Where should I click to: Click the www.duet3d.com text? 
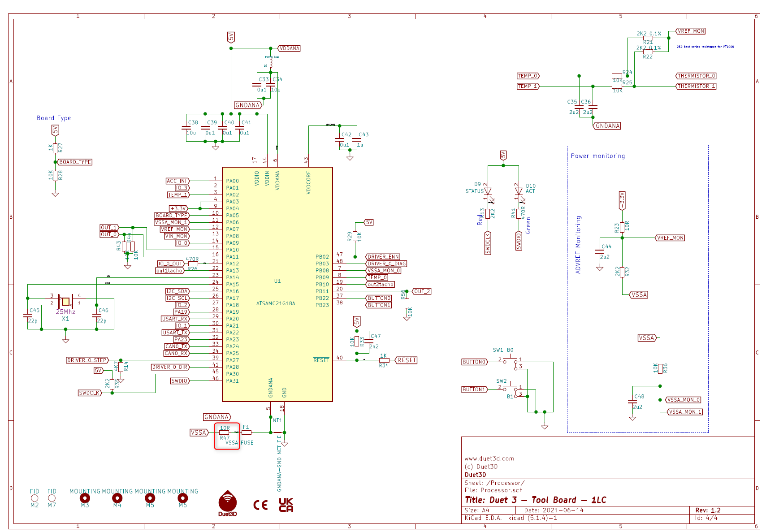pyautogui.click(x=489, y=458)
